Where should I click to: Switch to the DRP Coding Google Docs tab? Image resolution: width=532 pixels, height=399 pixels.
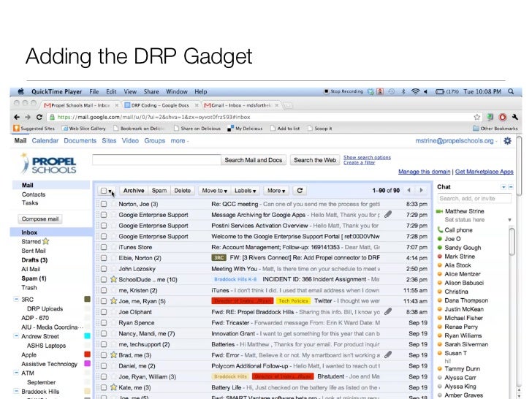point(160,105)
